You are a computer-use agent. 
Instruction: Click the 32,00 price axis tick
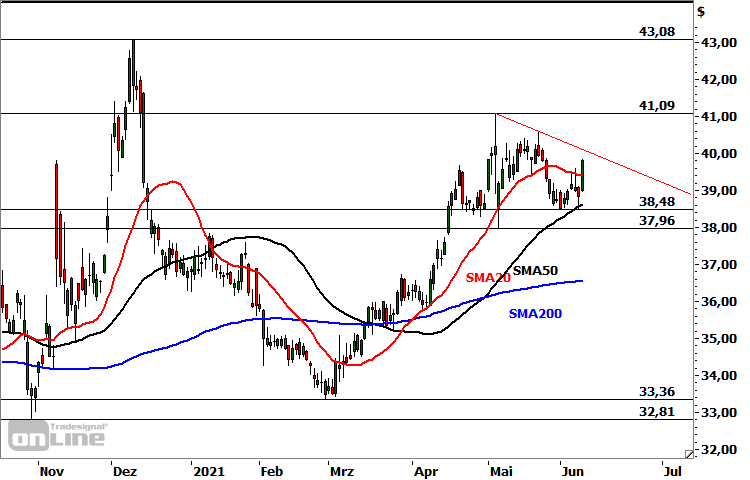(x=717, y=450)
